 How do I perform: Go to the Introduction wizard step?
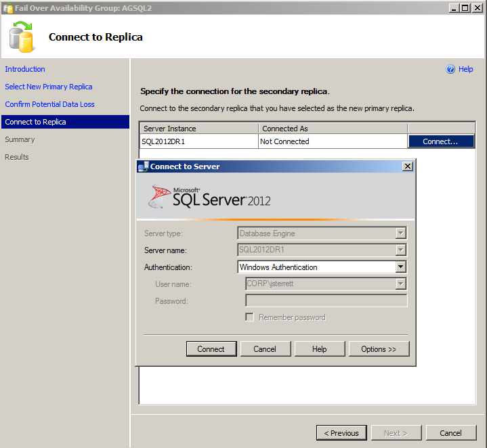click(25, 69)
